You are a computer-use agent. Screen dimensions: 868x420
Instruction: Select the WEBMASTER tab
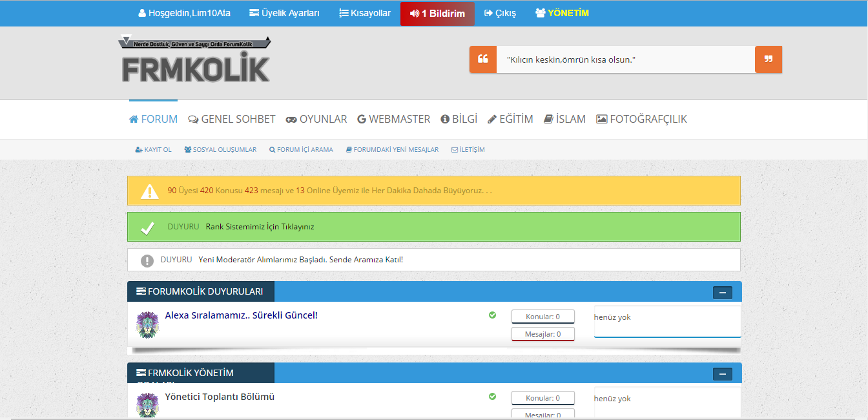(394, 119)
